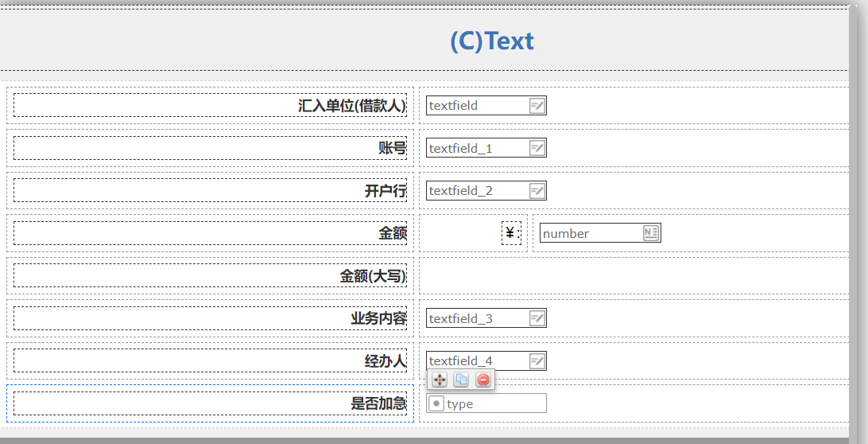Image resolution: width=868 pixels, height=444 pixels.
Task: Select the 金额 label
Action: 210,233
